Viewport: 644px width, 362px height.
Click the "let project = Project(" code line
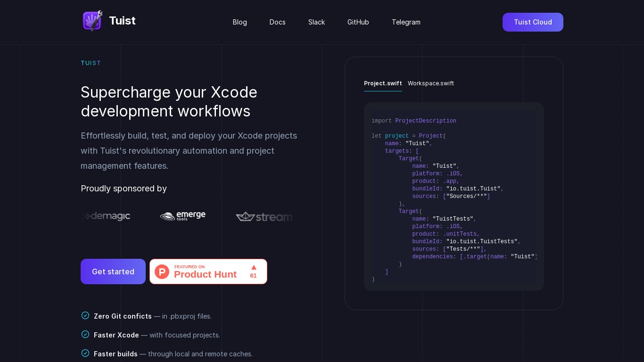(409, 136)
